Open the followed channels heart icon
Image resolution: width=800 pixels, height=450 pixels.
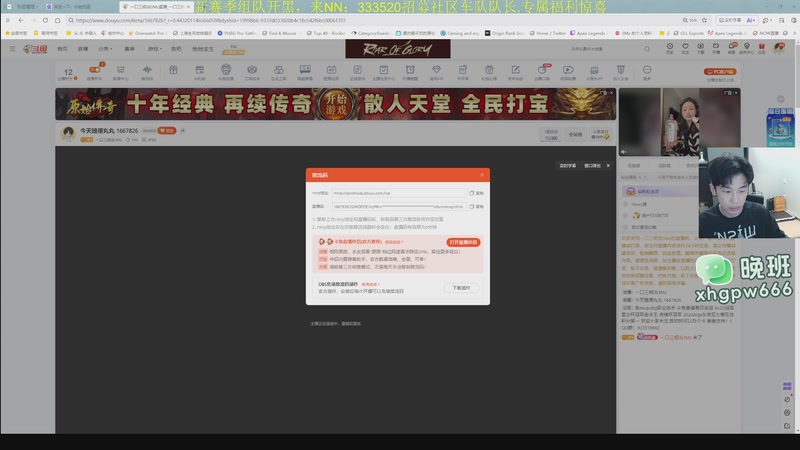685,48
